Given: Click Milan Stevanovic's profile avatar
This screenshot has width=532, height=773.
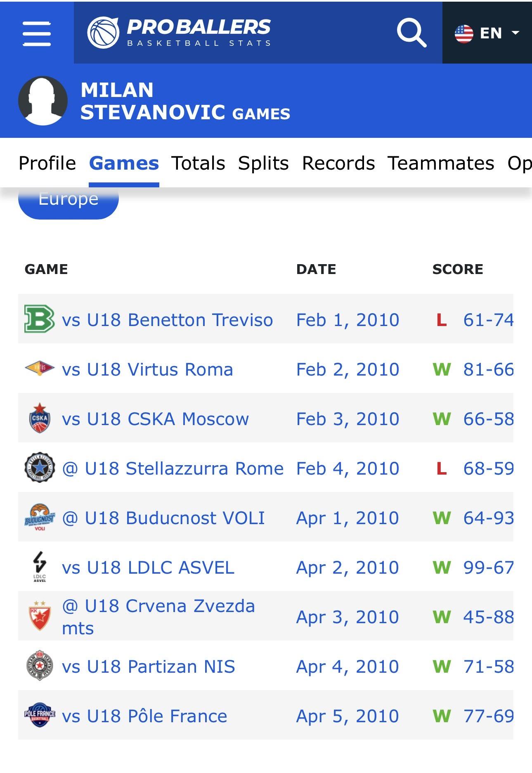Looking at the screenshot, I should (x=43, y=101).
